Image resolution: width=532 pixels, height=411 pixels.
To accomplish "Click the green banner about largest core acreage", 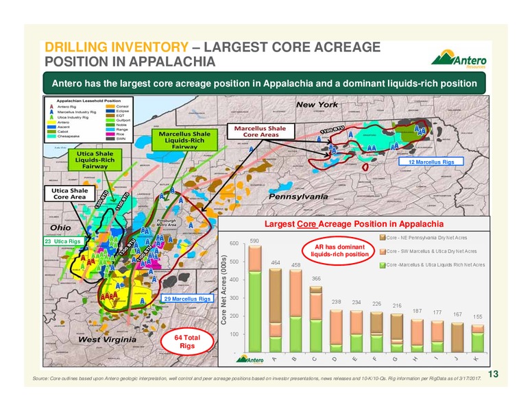I will (x=265, y=84).
